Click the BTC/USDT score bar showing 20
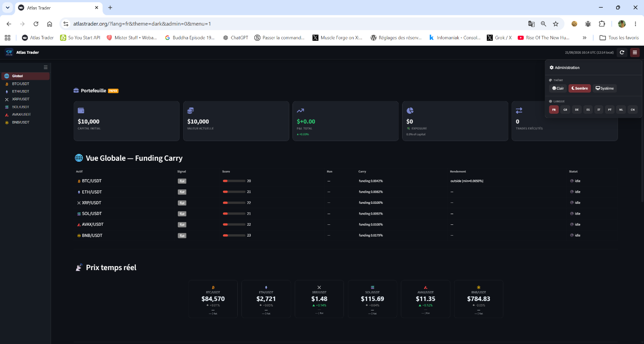Viewport: 644px width, 344px height. [234, 181]
